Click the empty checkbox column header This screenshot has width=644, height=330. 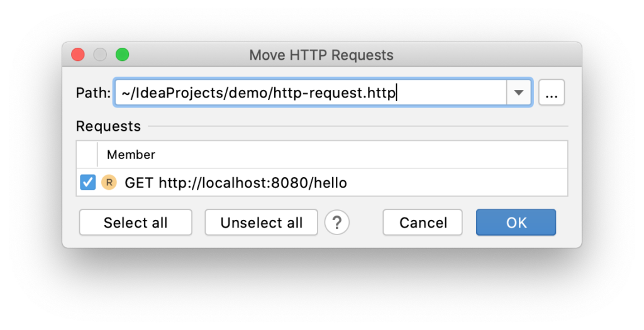click(x=87, y=155)
